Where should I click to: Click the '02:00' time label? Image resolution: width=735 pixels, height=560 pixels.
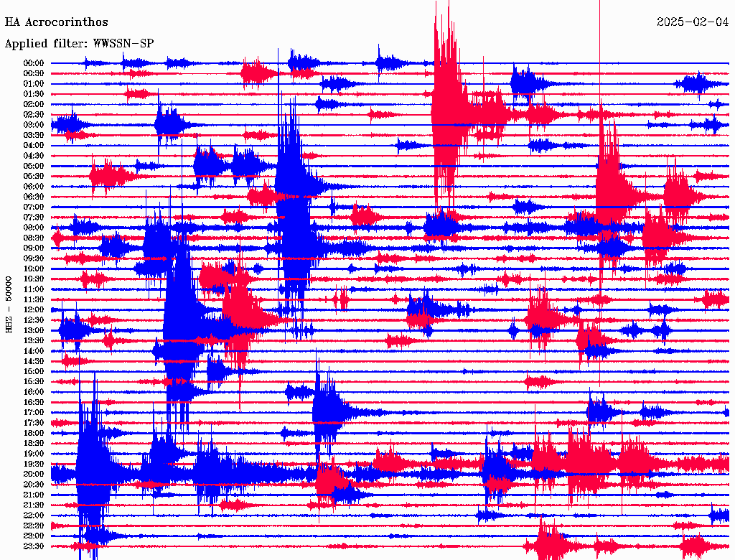click(33, 105)
